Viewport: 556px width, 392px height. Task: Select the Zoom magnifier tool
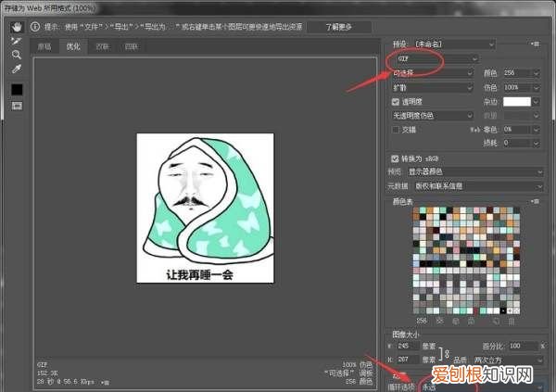tap(17, 55)
